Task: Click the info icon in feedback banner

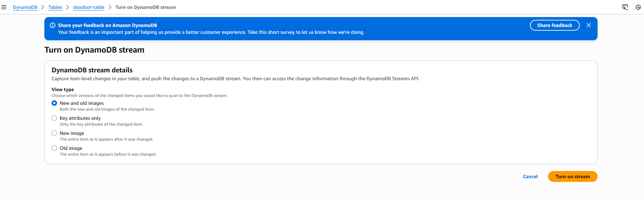Action: (x=53, y=25)
